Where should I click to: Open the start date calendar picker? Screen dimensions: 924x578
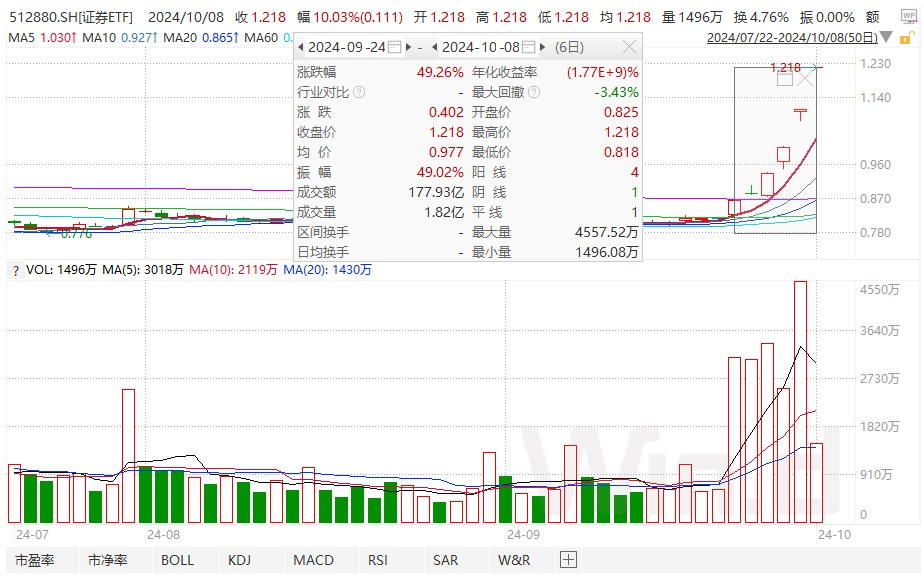pos(395,47)
